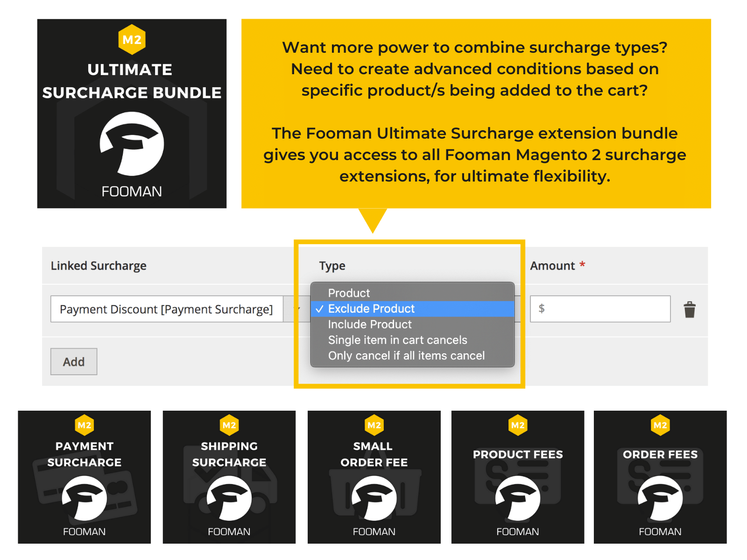Open the Payment Surcharge extension tile
747x560 pixels.
85,477
